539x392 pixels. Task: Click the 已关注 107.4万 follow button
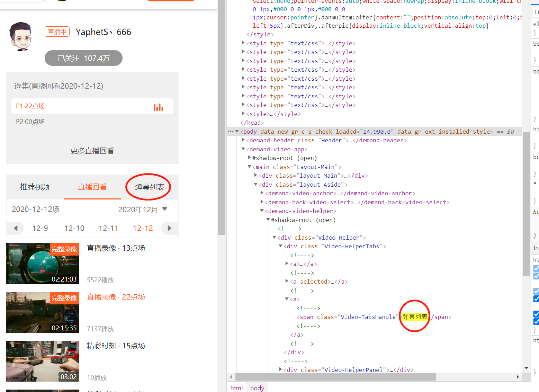tap(83, 58)
